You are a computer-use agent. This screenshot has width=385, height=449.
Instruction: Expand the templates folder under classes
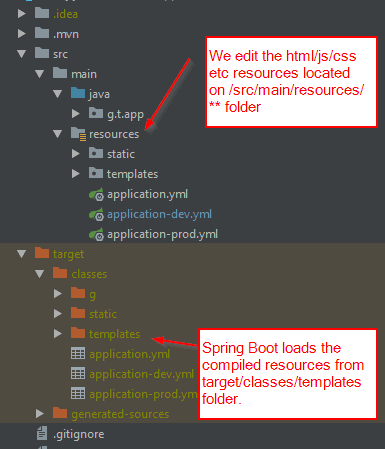58,334
